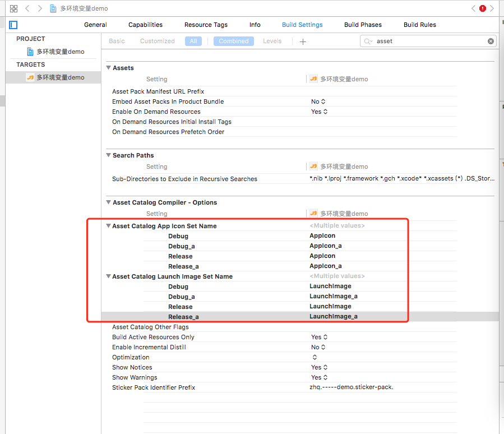Viewport: 504px width, 434px height.
Task: Select the All settings filter
Action: coord(193,41)
